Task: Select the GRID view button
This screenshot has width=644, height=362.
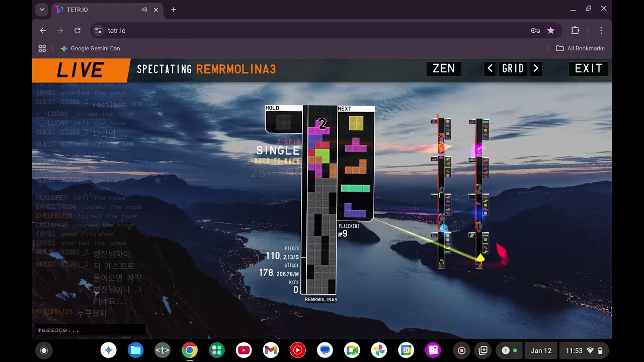Action: [x=513, y=68]
